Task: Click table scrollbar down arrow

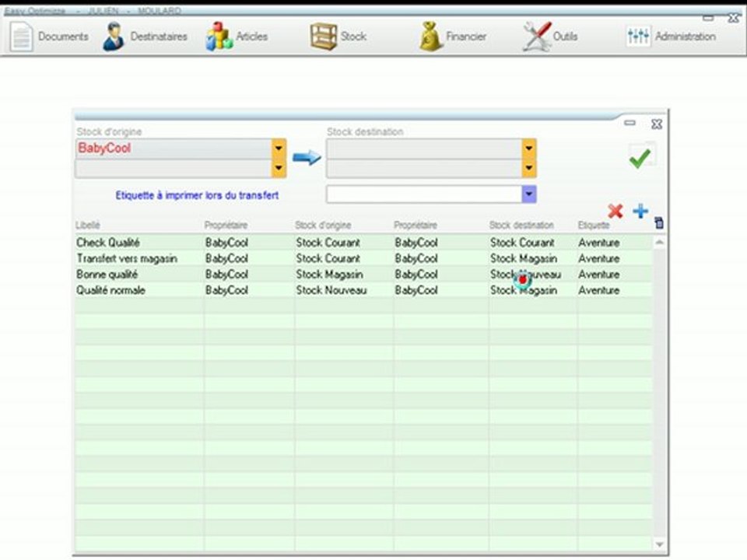Action: click(x=659, y=544)
